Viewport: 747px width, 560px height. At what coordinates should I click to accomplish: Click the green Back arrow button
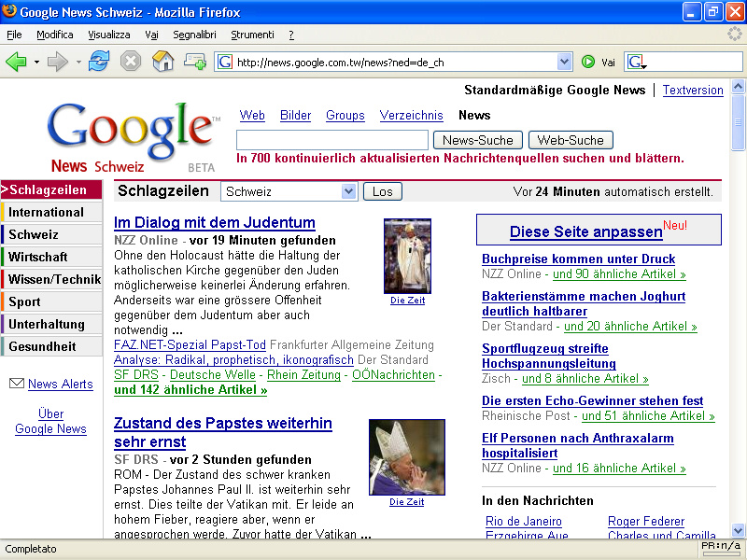(x=16, y=62)
